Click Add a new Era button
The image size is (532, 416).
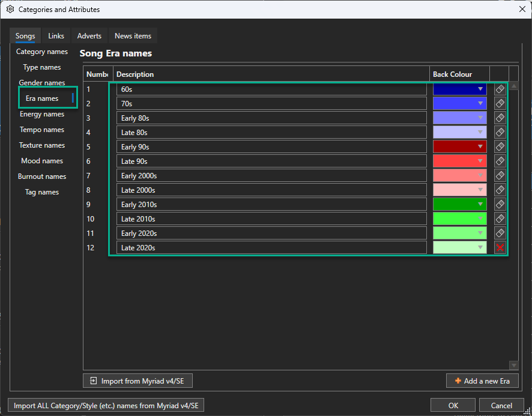pyautogui.click(x=482, y=381)
